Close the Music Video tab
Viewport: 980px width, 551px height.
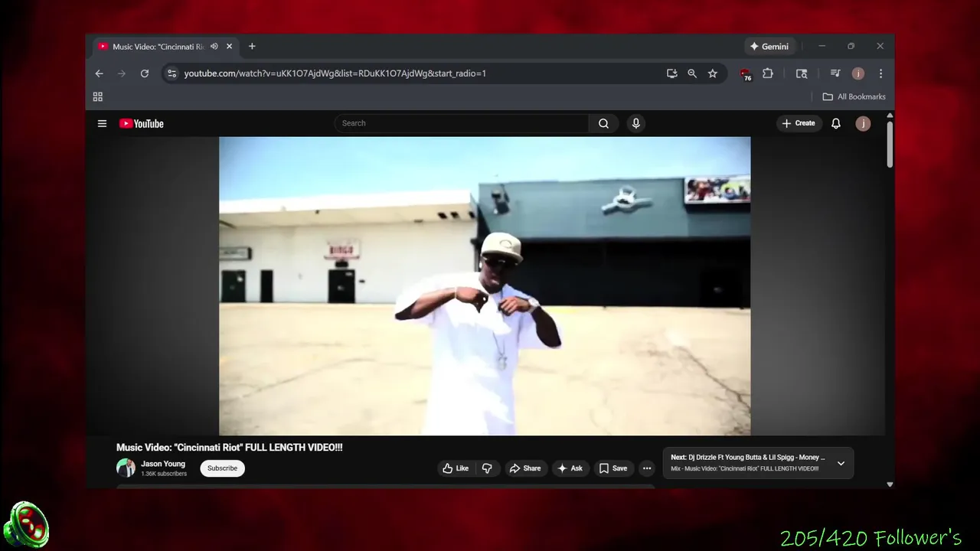coord(229,47)
